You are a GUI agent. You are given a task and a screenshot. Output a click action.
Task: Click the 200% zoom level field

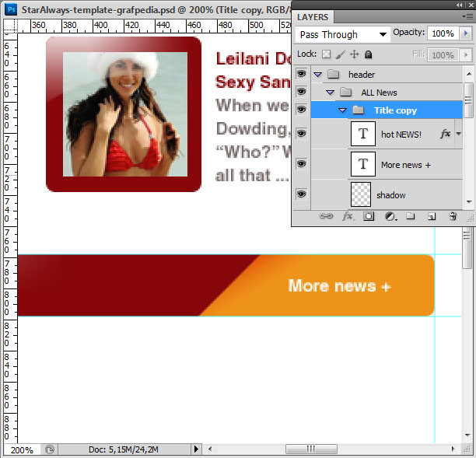pyautogui.click(x=22, y=449)
